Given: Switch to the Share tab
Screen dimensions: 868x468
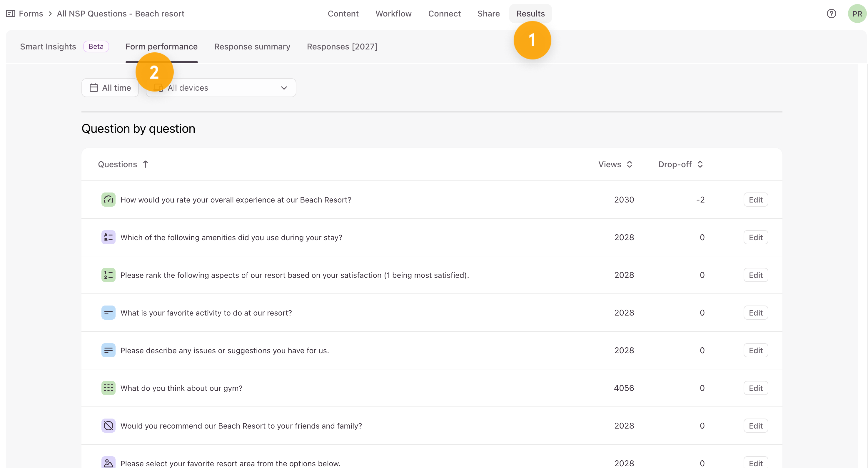Looking at the screenshot, I should [489, 14].
